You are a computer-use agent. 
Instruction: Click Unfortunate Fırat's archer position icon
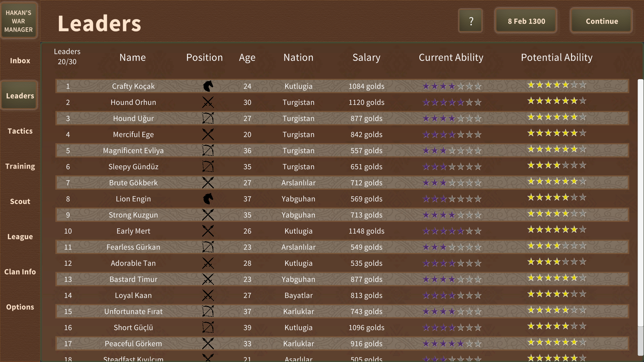[x=208, y=311]
